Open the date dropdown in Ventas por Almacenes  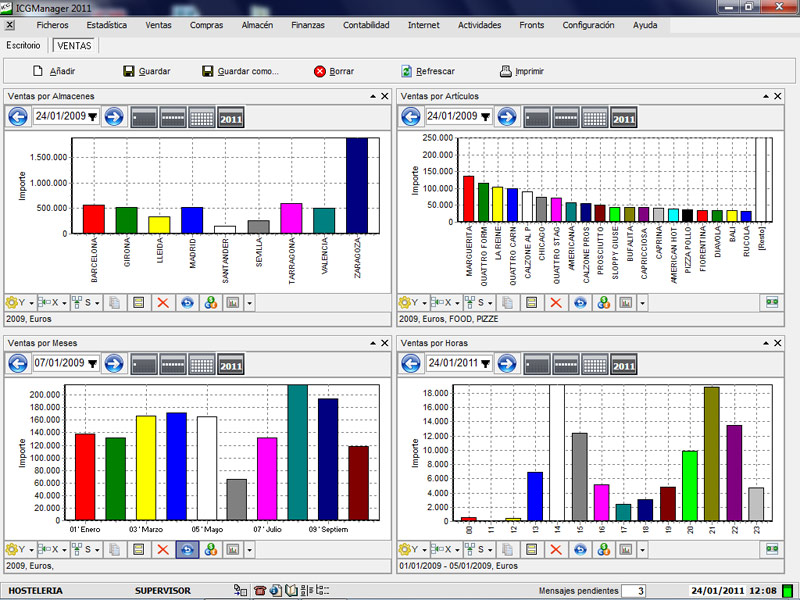pos(92,117)
